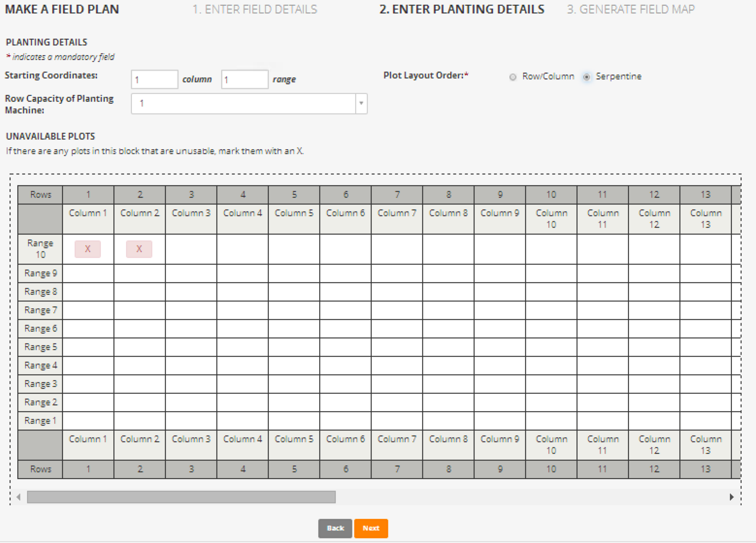Mark plot at Range 8 Column 9 unavailable

coord(500,292)
